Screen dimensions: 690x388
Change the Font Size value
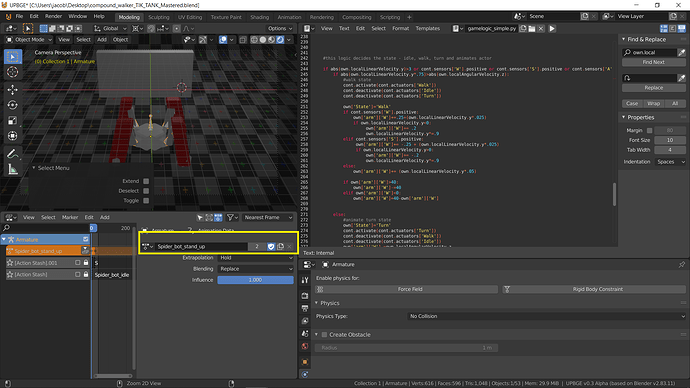coord(670,140)
